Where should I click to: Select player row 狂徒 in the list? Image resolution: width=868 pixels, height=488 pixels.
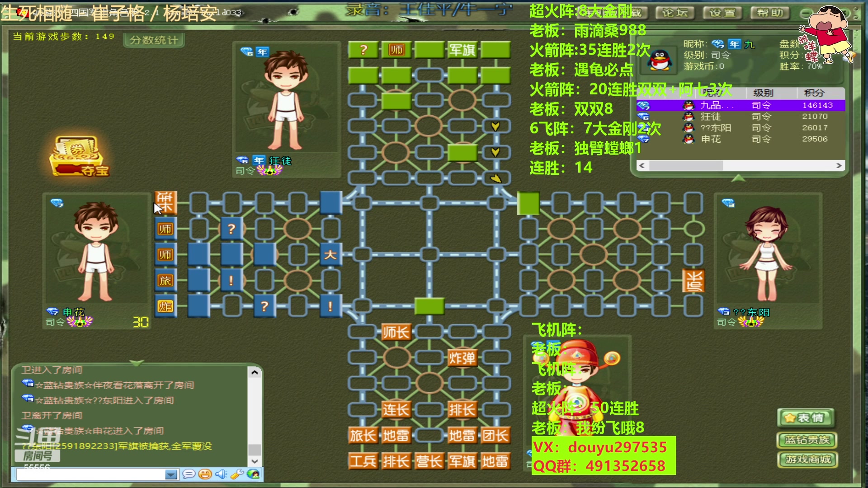pyautogui.click(x=741, y=117)
